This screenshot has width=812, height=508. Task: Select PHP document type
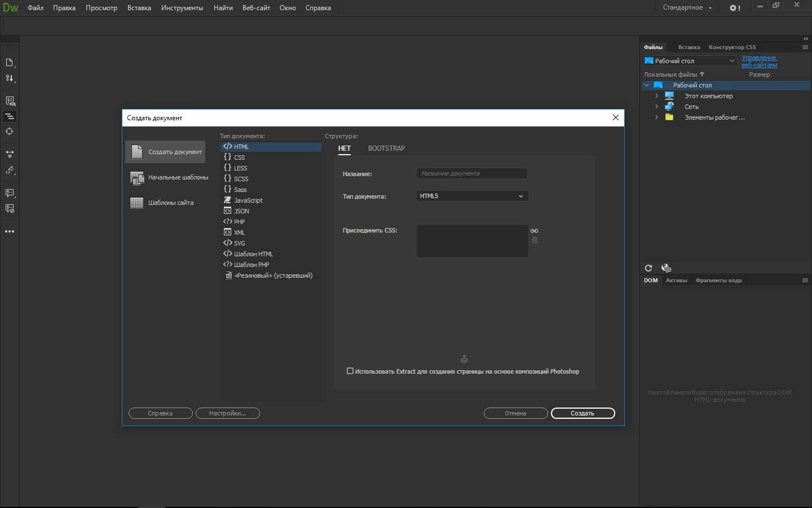pyautogui.click(x=271, y=222)
